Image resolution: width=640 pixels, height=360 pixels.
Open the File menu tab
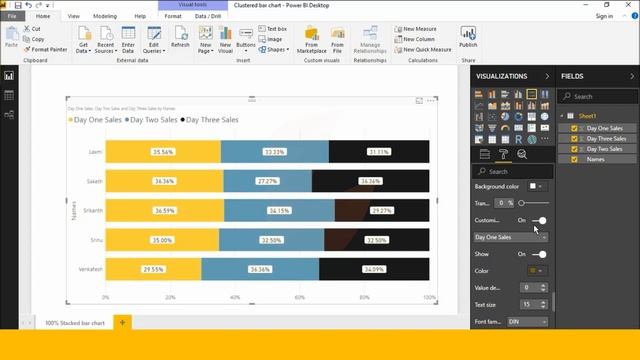12,16
